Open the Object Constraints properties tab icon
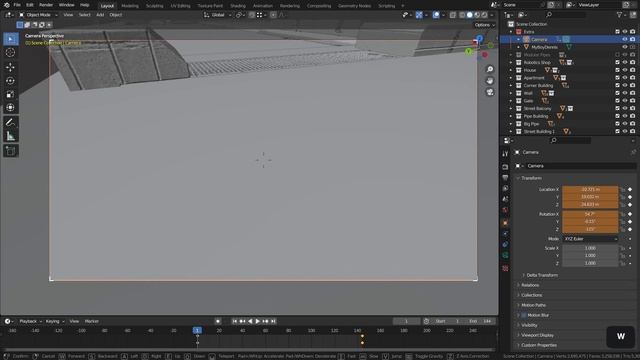 click(505, 244)
